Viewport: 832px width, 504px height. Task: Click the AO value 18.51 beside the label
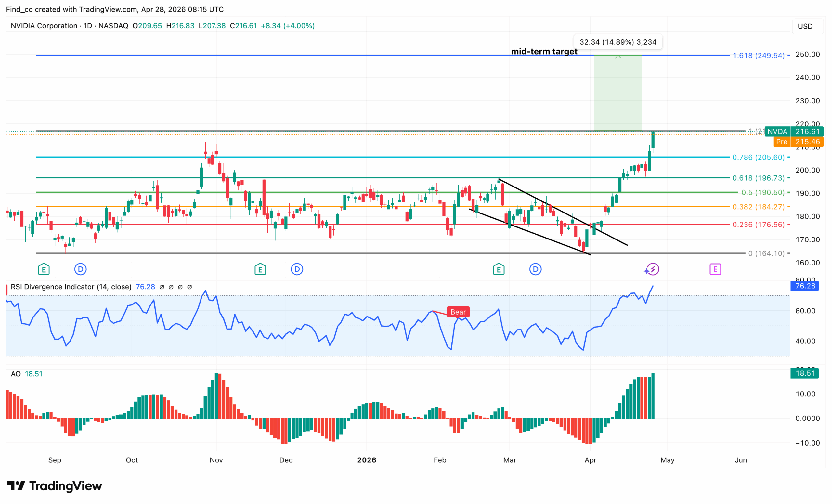pos(34,374)
